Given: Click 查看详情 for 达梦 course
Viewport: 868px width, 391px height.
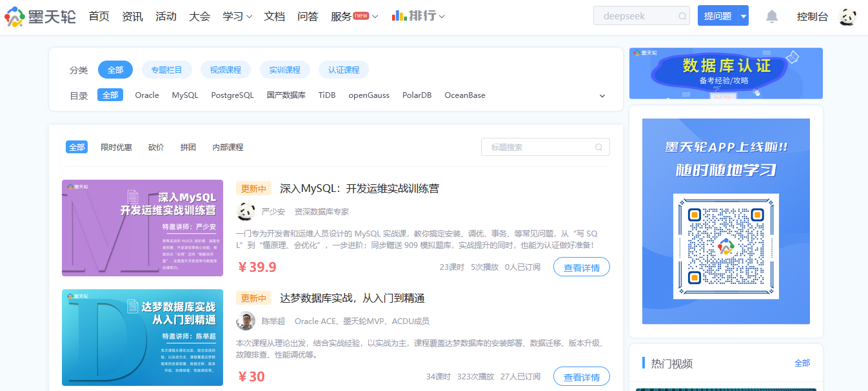Looking at the screenshot, I should [x=582, y=377].
